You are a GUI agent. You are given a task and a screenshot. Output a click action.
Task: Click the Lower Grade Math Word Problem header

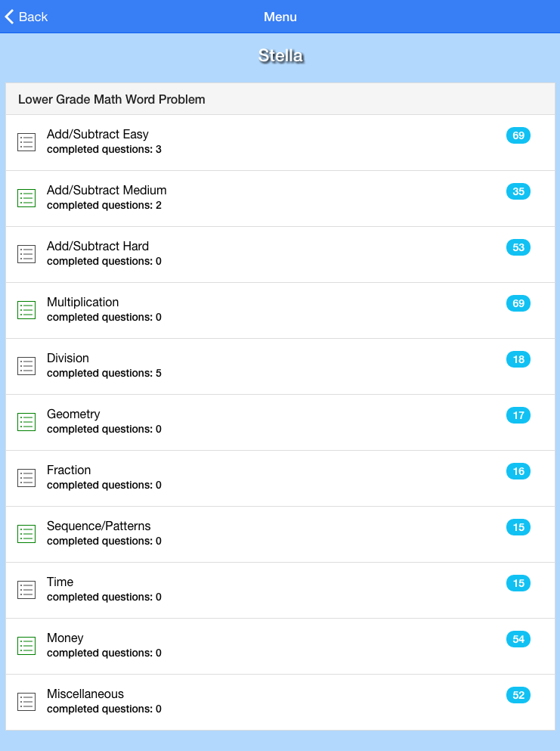tap(112, 99)
